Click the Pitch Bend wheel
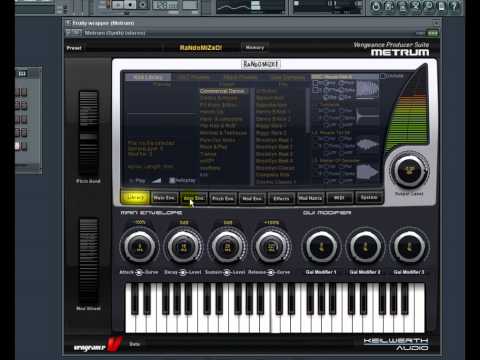 click(x=88, y=133)
